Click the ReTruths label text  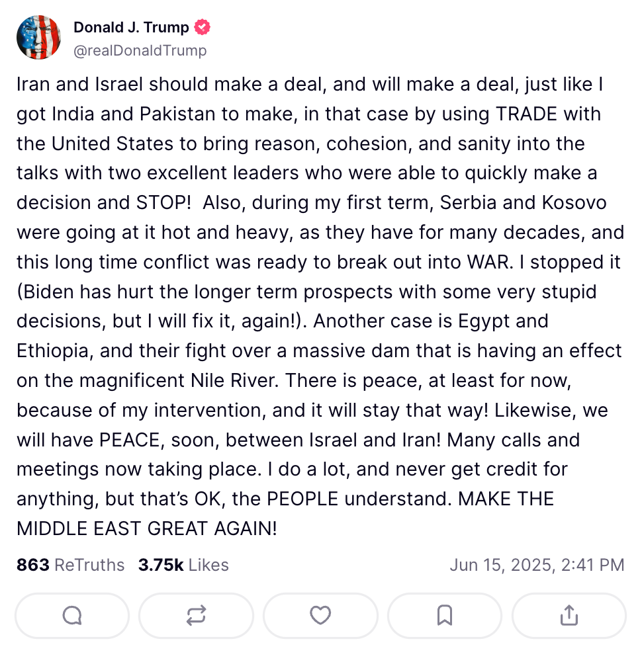89,565
